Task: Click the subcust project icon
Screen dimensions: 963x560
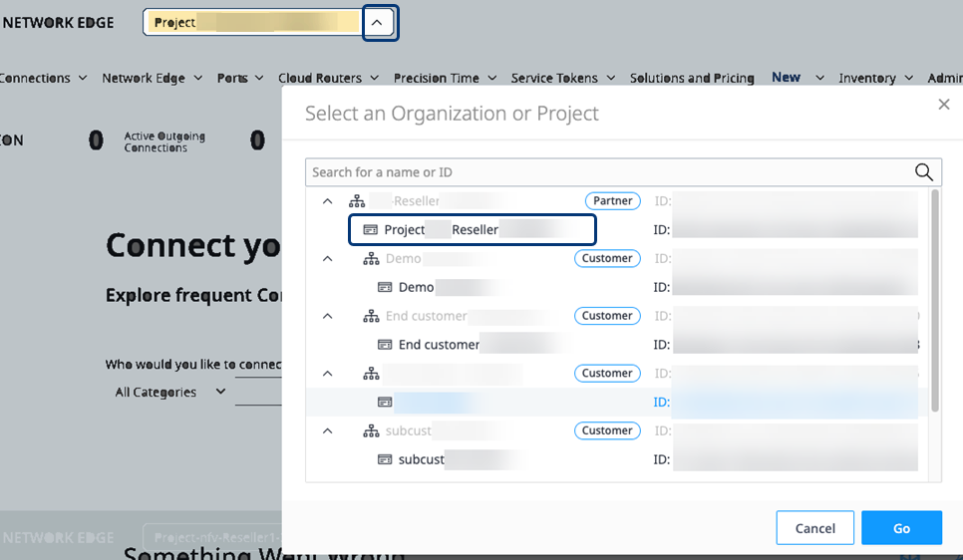Action: pyautogui.click(x=385, y=459)
